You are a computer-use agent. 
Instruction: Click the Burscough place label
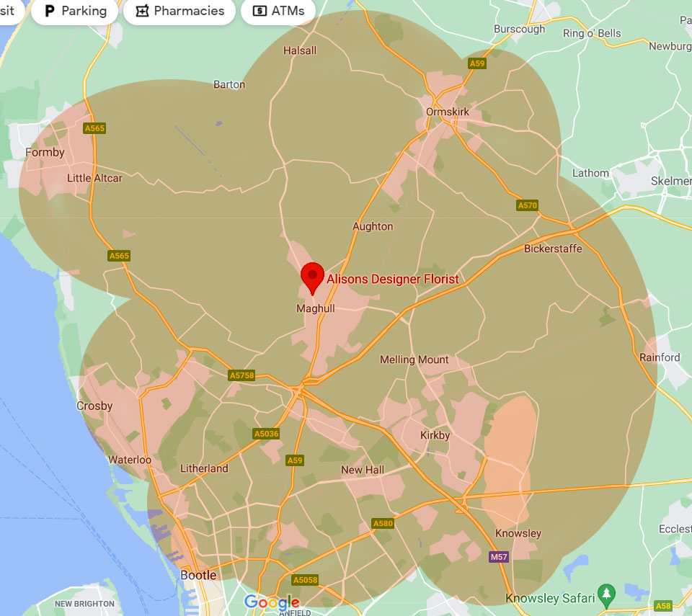coord(520,29)
